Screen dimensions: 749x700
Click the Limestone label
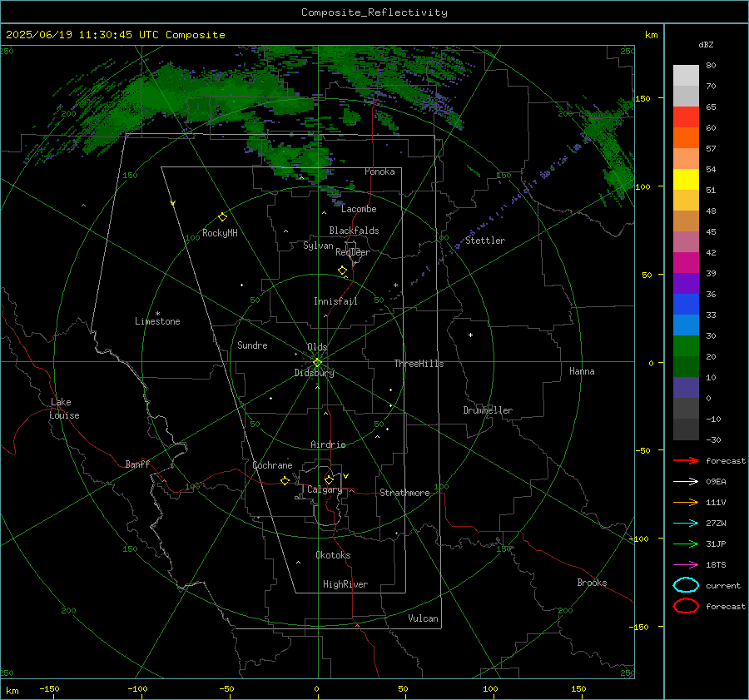pyautogui.click(x=157, y=321)
